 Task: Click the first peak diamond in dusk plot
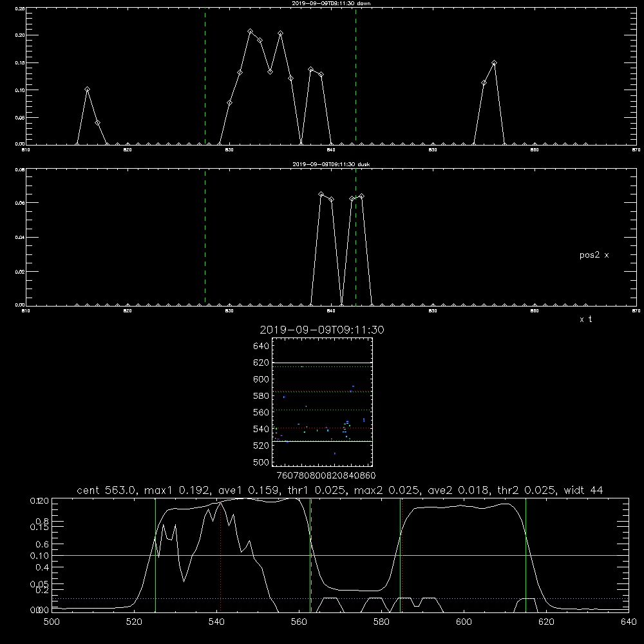pos(321,194)
